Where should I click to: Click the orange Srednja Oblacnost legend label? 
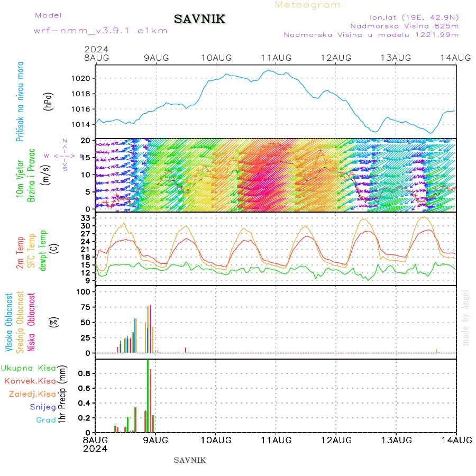20,322
